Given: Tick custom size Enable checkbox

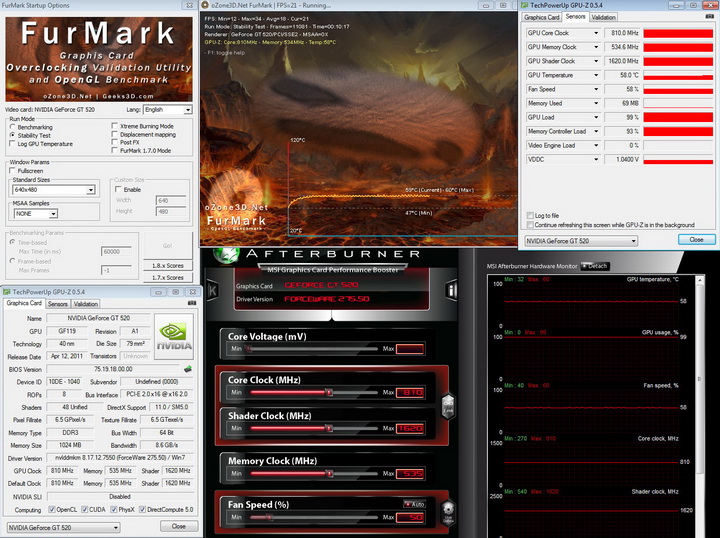Looking at the screenshot, I should (118, 189).
